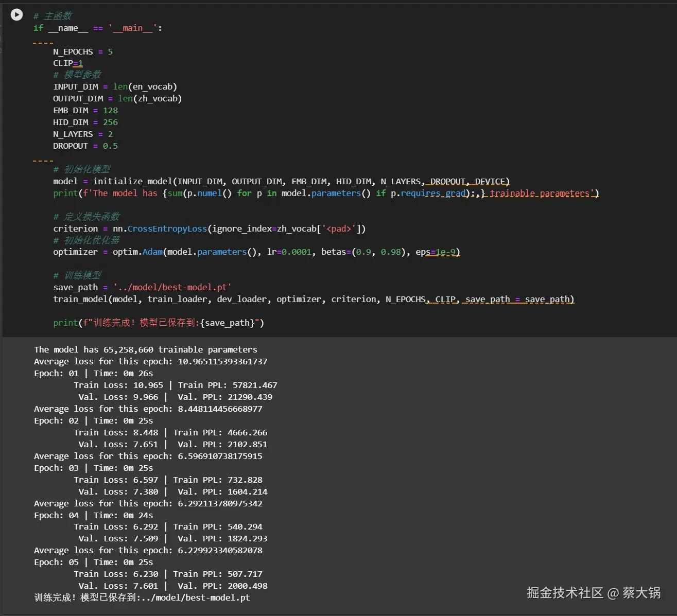677x616 pixels.
Task: Click 'Val. Loss: 7.509' output line
Action: 173,539
